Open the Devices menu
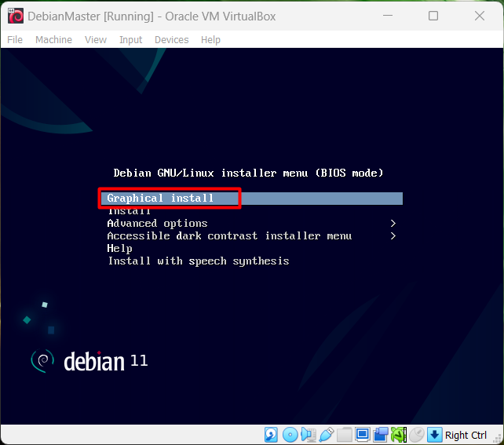The width and height of the screenshot is (504, 445). (172, 40)
